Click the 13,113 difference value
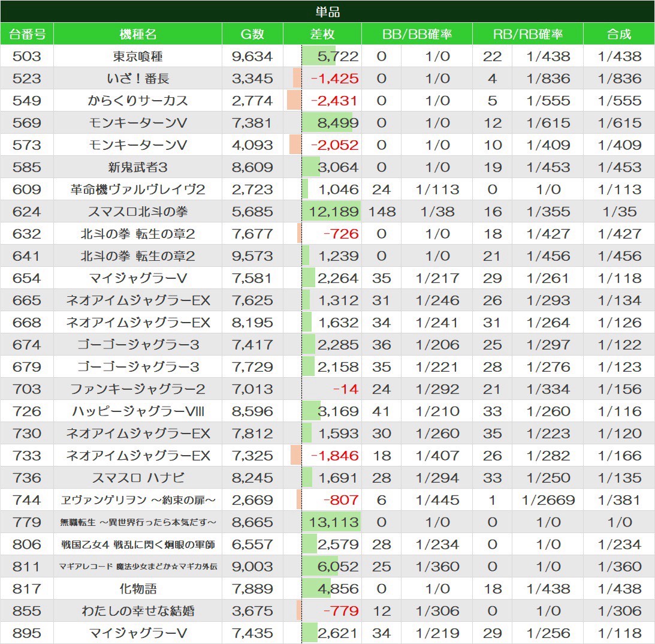655x644 pixels. pyautogui.click(x=334, y=521)
